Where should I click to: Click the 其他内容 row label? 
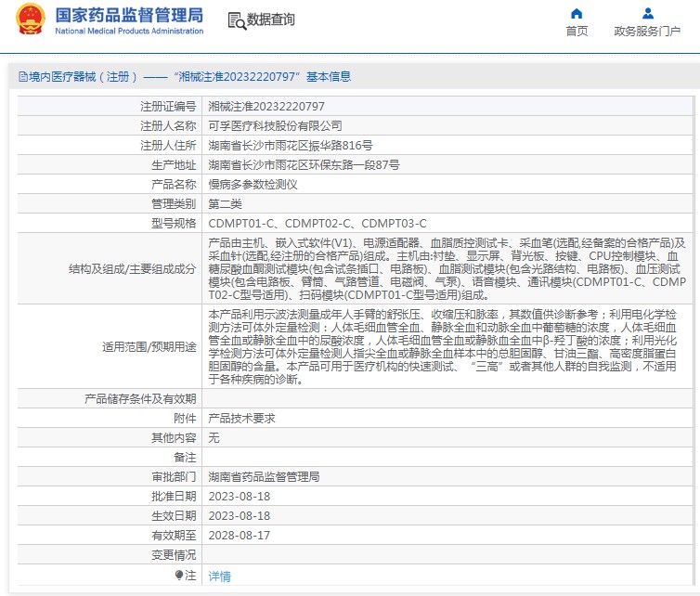[174, 438]
